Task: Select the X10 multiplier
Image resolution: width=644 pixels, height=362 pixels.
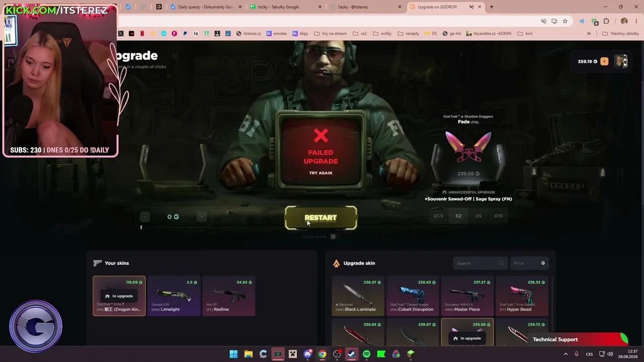Action: pyautogui.click(x=498, y=216)
